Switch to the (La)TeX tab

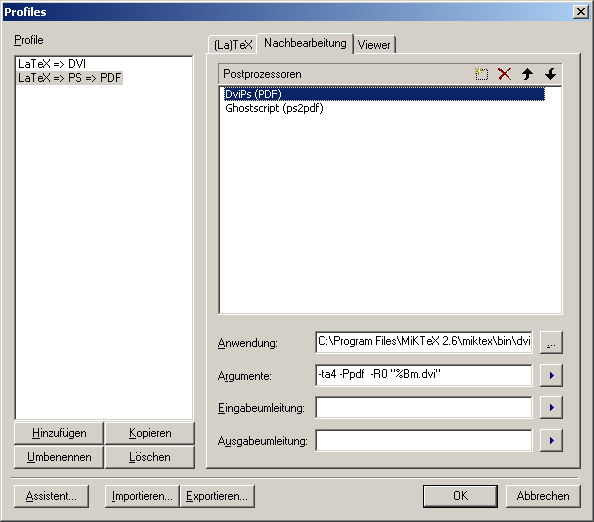233,45
